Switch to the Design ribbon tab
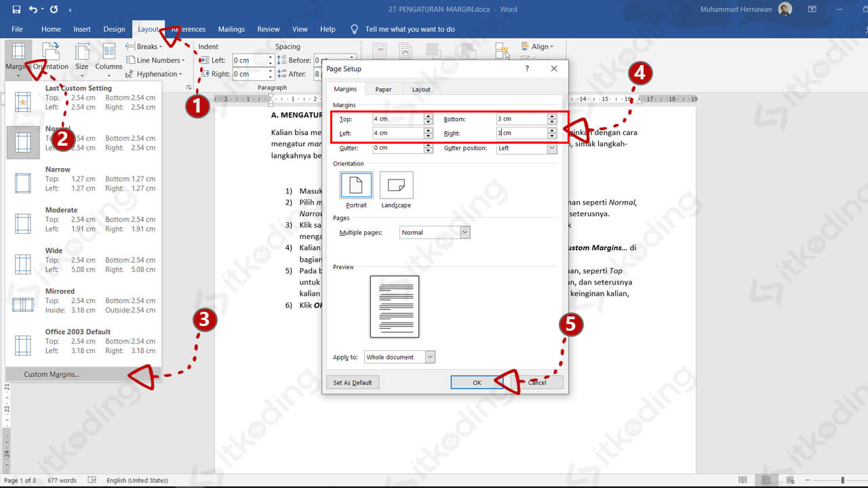This screenshot has height=488, width=868. tap(114, 29)
